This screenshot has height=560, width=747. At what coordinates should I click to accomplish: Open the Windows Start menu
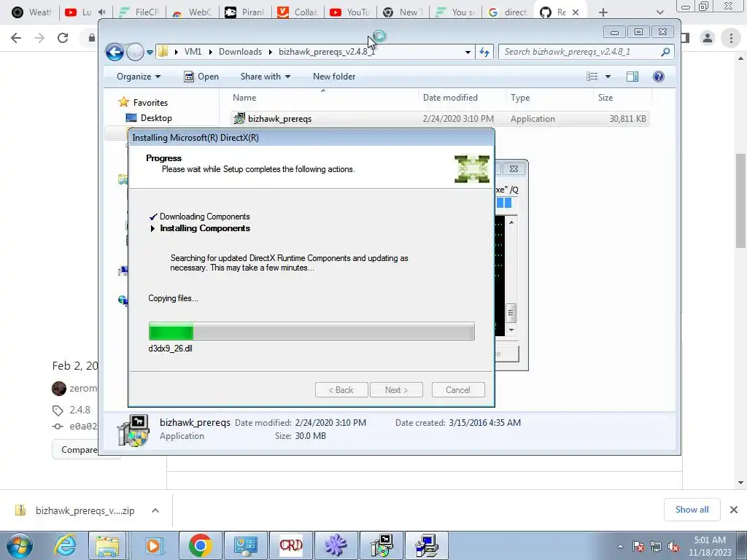click(x=20, y=545)
